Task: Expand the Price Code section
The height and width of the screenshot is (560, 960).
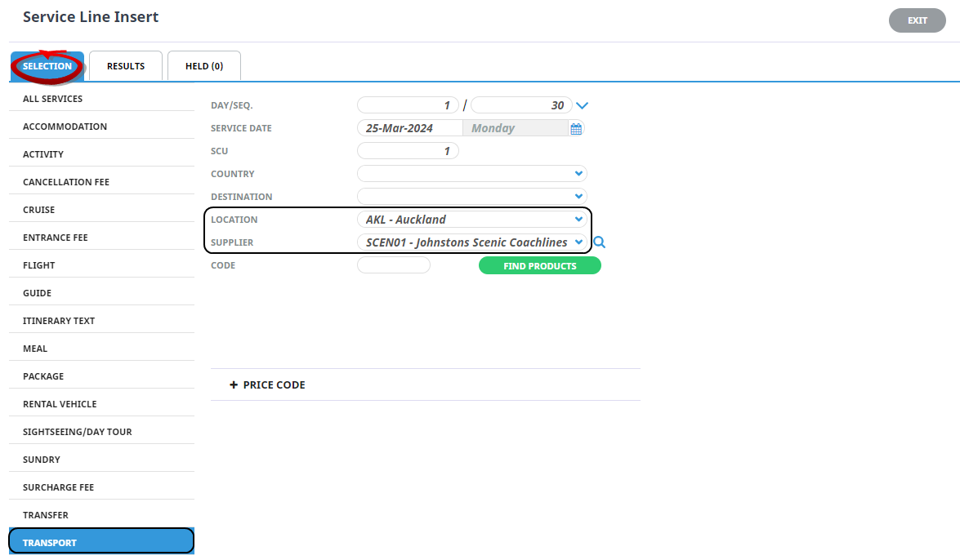Action: [x=268, y=384]
